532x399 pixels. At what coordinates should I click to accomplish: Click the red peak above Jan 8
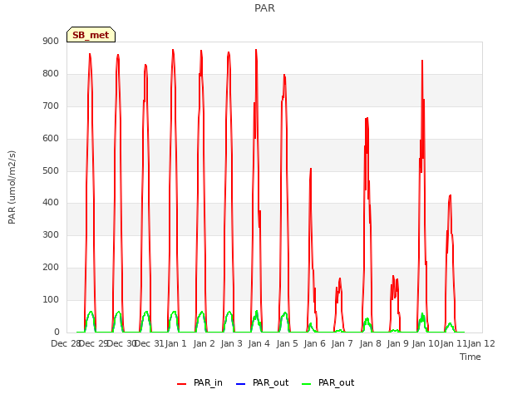tap(367, 119)
